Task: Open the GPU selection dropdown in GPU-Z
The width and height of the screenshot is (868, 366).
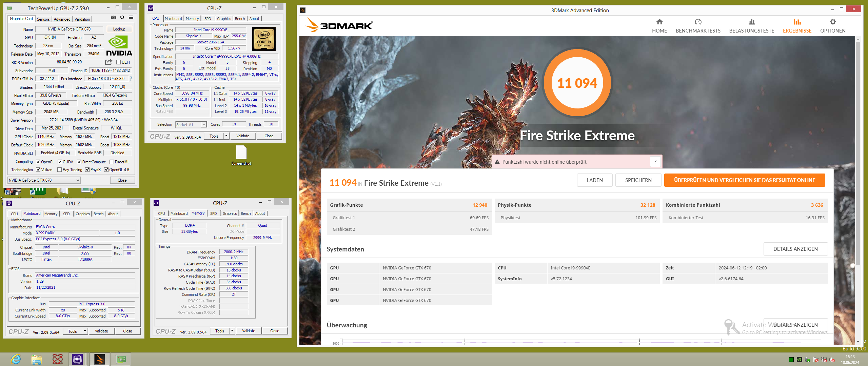Action: pyautogui.click(x=44, y=180)
